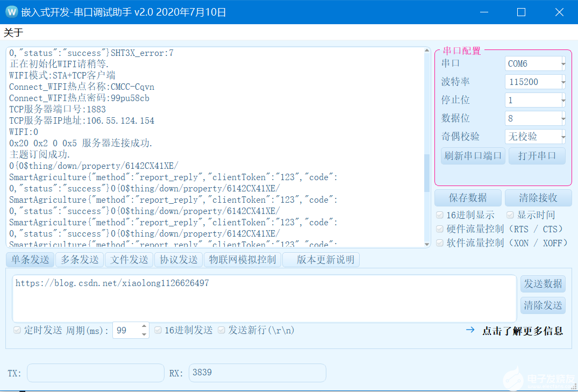Toggle the 显示时间 checkbox
Screen dimensions: 578x392
pos(510,215)
